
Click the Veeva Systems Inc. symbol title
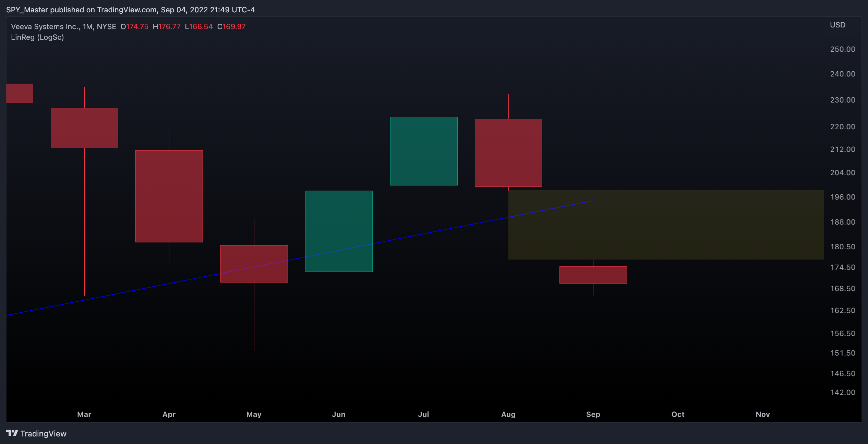point(63,27)
